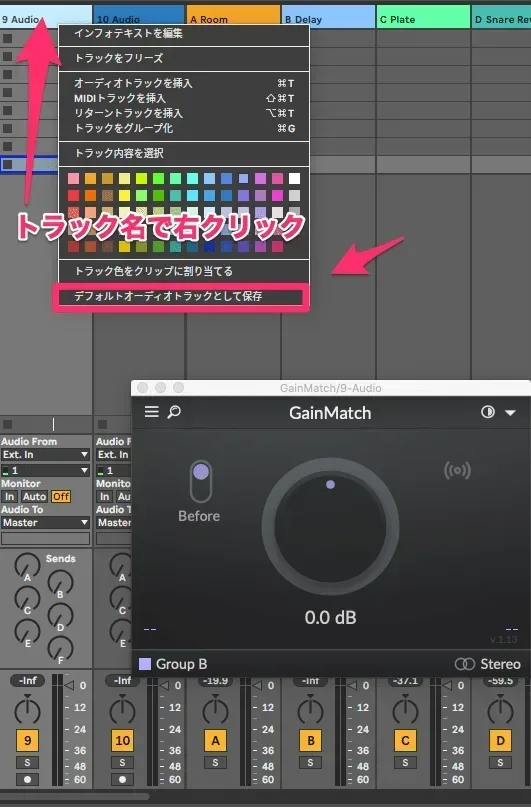Select リターントラックを挿入 menu entry
The image size is (531, 807).
[x=184, y=113]
